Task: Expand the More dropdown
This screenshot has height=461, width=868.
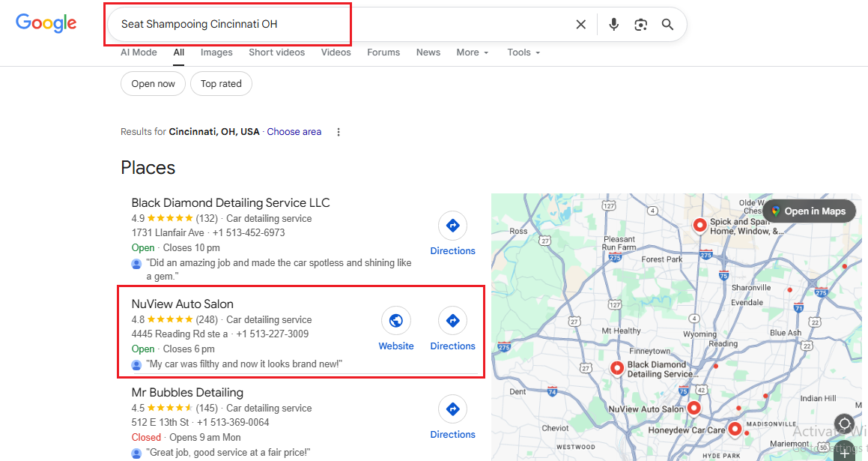Action: click(473, 52)
